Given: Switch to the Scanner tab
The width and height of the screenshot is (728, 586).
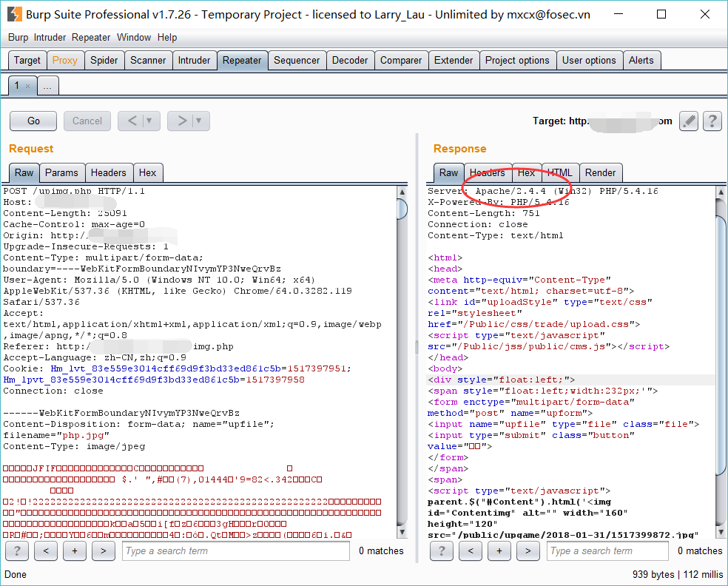Looking at the screenshot, I should (x=148, y=61).
